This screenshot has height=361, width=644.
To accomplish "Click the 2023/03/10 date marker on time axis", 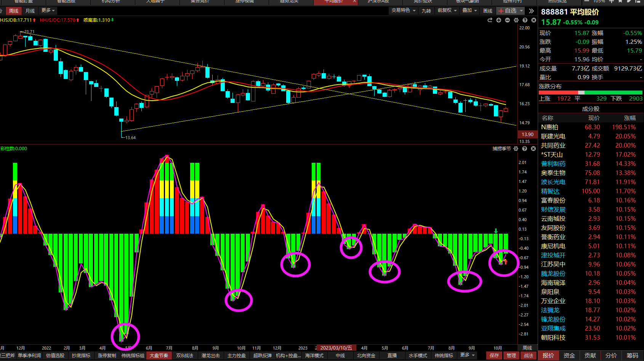I will (x=336, y=348).
